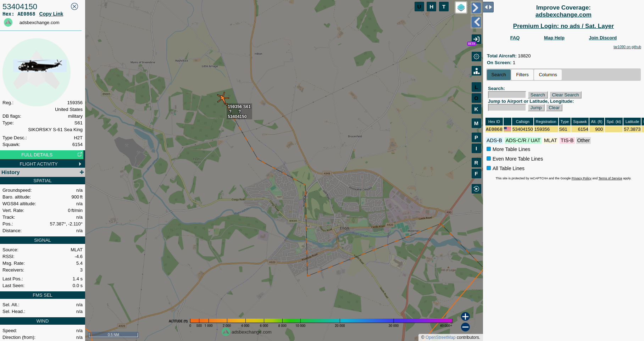Toggle the I map button
The height and width of the screenshot is (341, 644).
476,149
